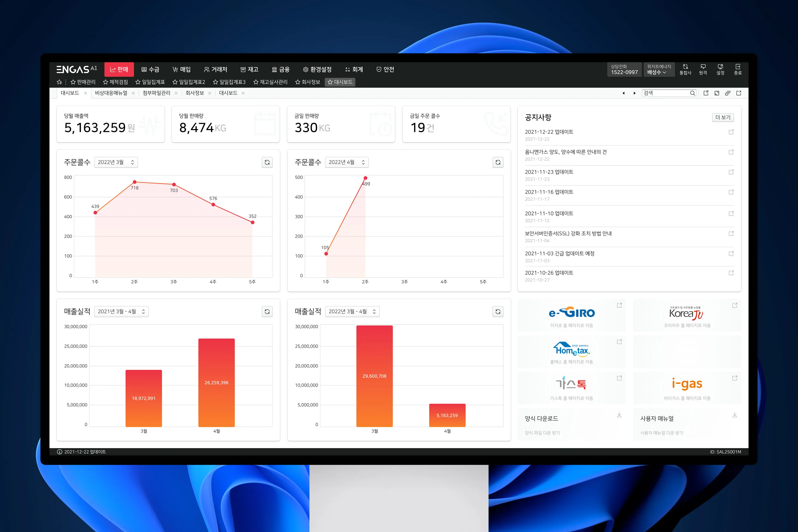Refresh the 2022년 3월 - 4월 매출실적 chart
798x532 pixels.
[x=498, y=311]
